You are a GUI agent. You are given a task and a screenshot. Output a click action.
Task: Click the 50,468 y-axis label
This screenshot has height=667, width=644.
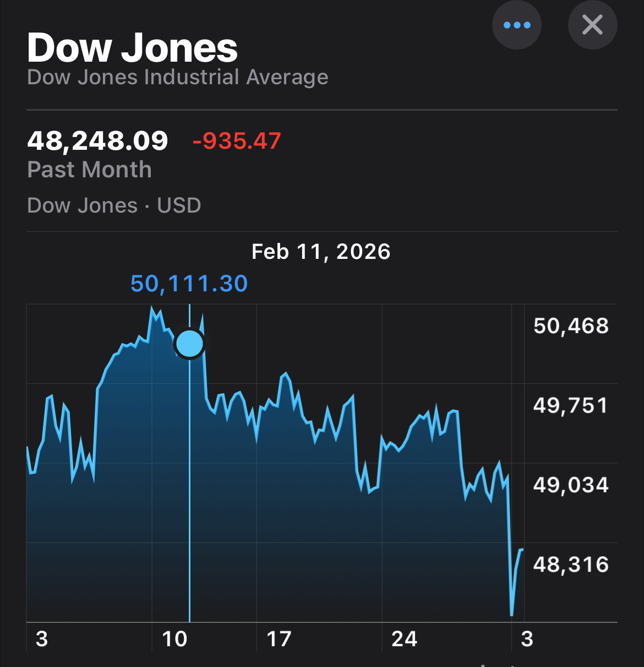(571, 326)
